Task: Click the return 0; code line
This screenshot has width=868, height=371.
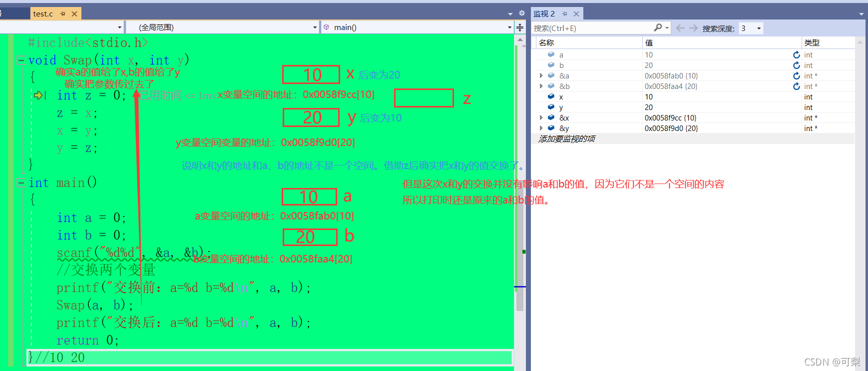Action: pyautogui.click(x=87, y=340)
